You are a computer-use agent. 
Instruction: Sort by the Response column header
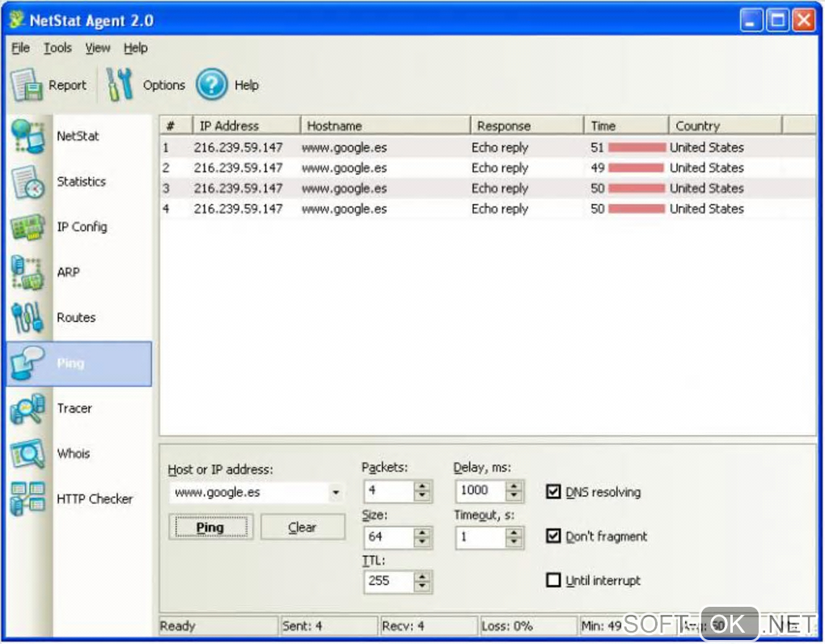point(527,125)
